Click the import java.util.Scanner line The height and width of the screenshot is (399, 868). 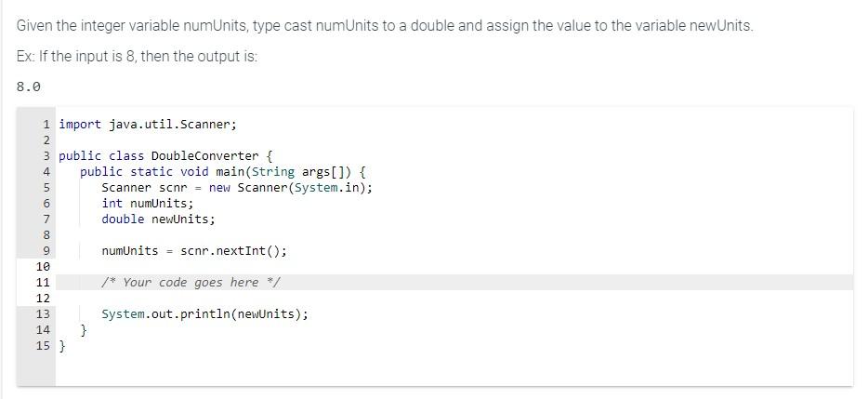tap(148, 124)
